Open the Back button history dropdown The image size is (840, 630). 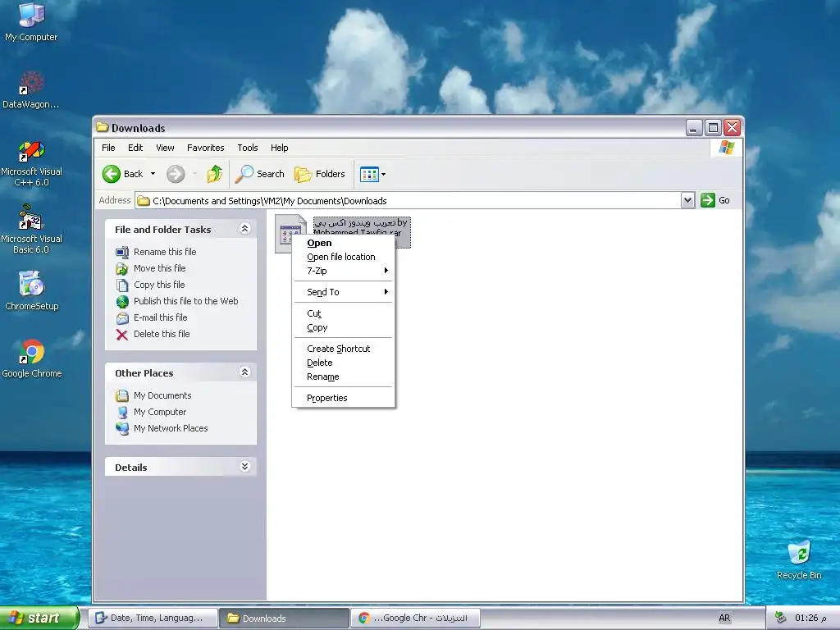(x=153, y=174)
